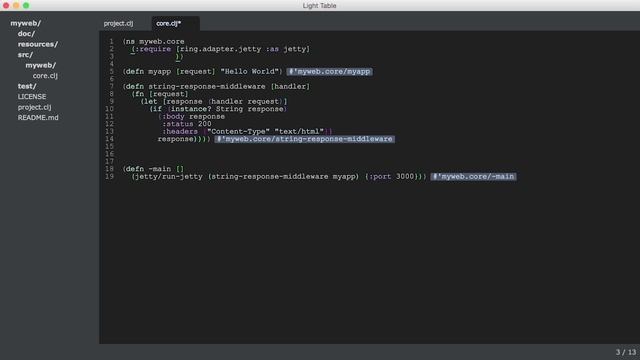Collapse the src/ folder
This screenshot has height=360, width=640.
click(x=25, y=55)
